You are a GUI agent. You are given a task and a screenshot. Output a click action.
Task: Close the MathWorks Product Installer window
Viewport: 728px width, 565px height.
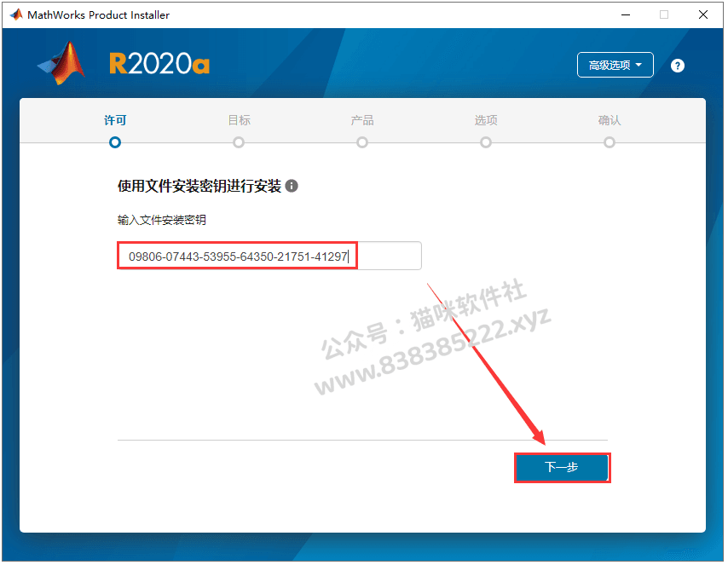pos(703,14)
